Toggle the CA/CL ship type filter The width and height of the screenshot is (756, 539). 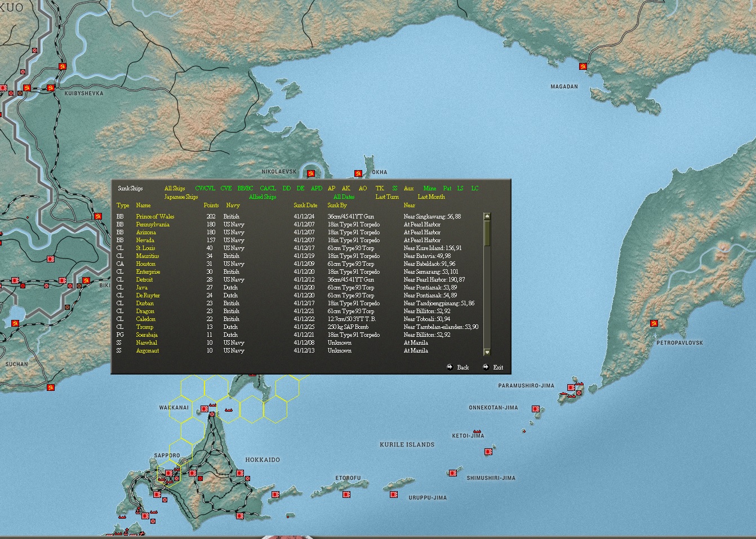point(268,188)
